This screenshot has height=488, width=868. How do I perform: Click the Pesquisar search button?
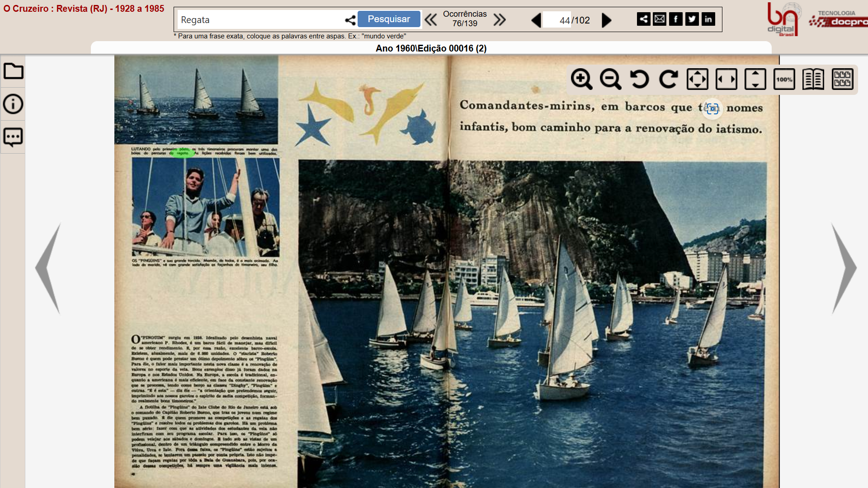coord(389,19)
